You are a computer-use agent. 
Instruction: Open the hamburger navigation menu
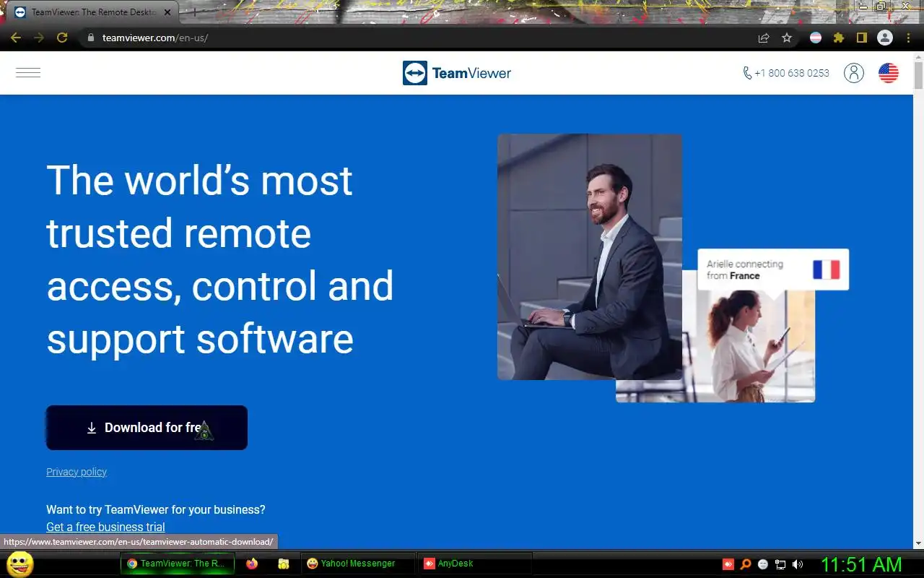[28, 72]
